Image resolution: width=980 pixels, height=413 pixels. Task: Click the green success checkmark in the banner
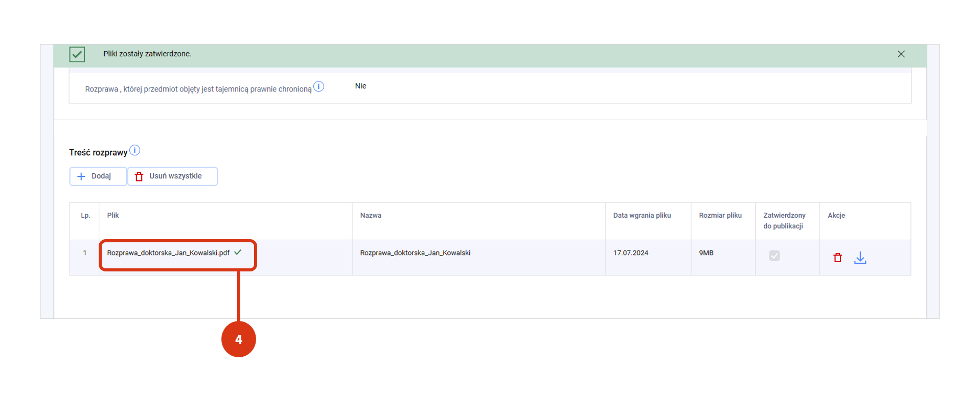[77, 54]
